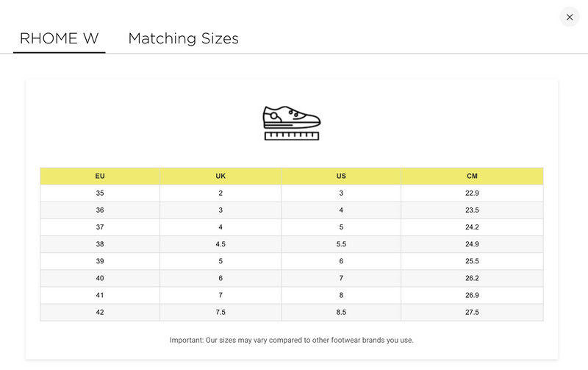Click UK size 7.5 cell

coord(220,312)
